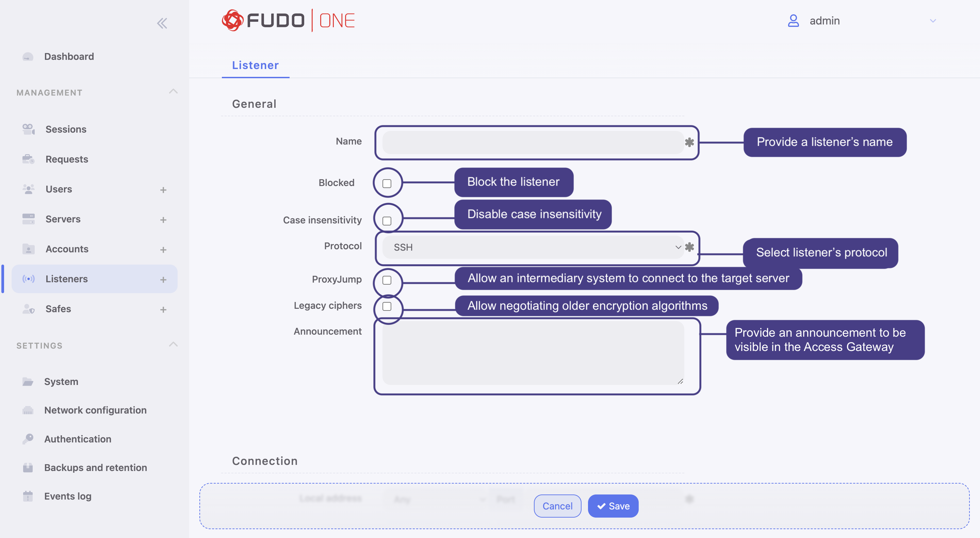Click the Safes management icon
Screen dimensions: 980x538
27,308
